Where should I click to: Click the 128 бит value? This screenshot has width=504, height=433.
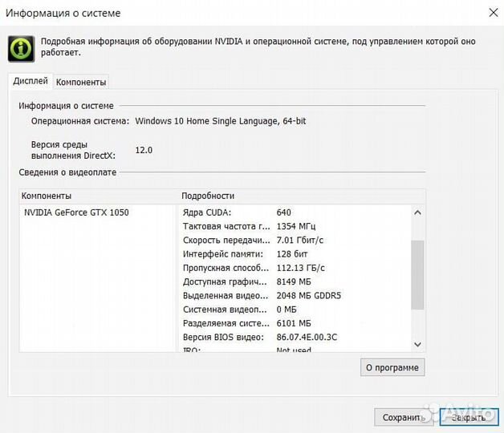292,254
